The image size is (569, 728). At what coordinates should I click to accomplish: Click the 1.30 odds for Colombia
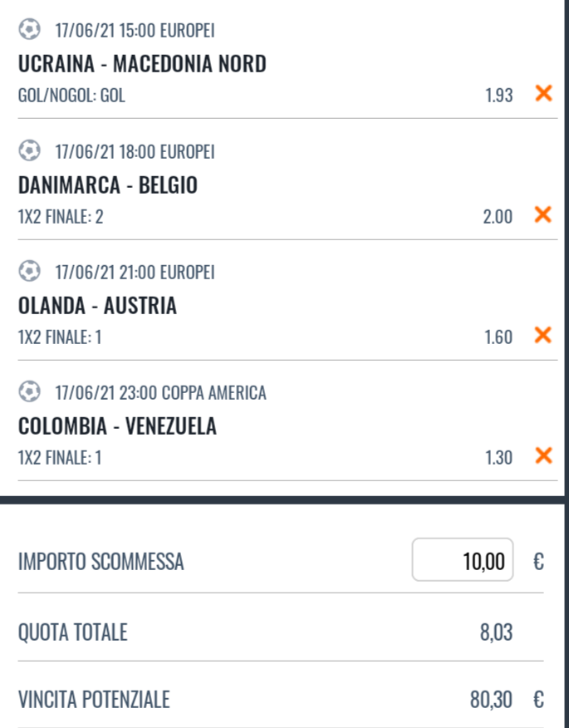(x=498, y=456)
